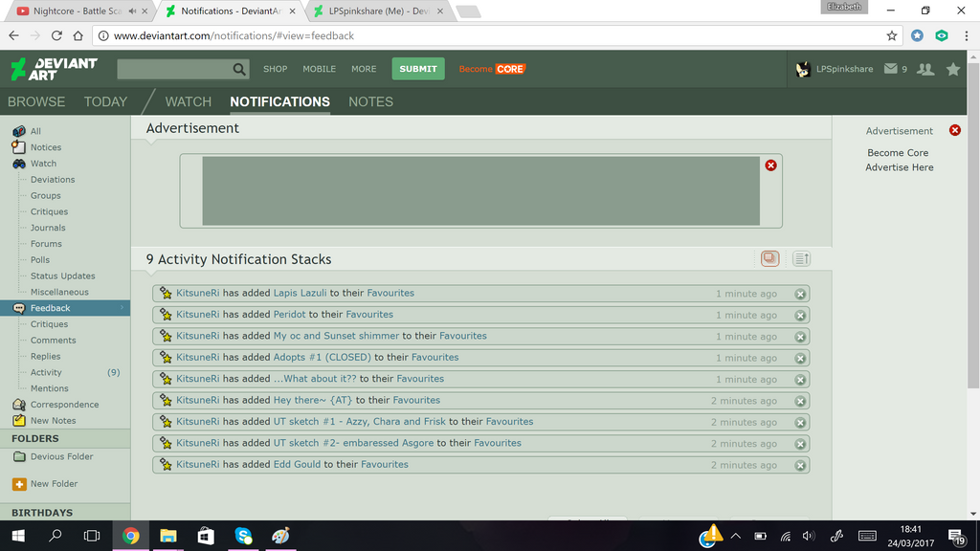Open the Windows action center
The image size is (980, 551).
click(x=956, y=536)
